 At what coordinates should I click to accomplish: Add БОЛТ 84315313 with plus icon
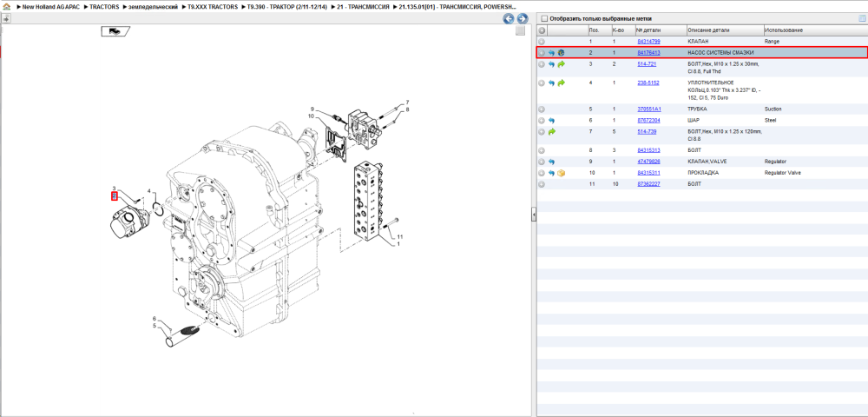pyautogui.click(x=542, y=150)
